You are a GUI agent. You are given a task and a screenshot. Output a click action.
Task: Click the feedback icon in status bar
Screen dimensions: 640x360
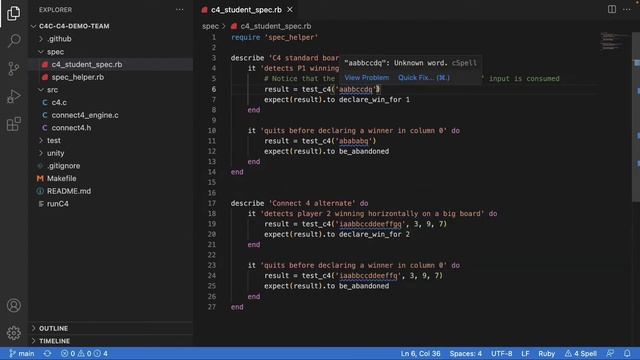[610, 353]
